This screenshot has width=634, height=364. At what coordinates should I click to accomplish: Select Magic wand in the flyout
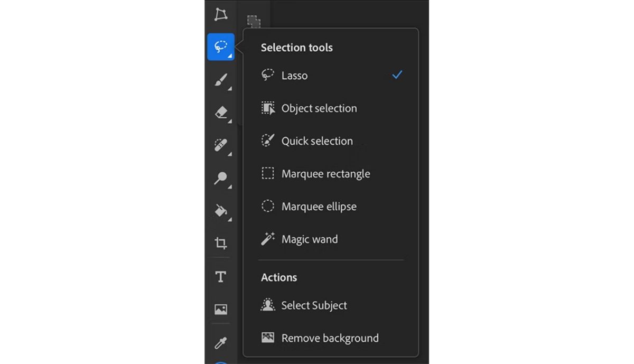(x=309, y=239)
